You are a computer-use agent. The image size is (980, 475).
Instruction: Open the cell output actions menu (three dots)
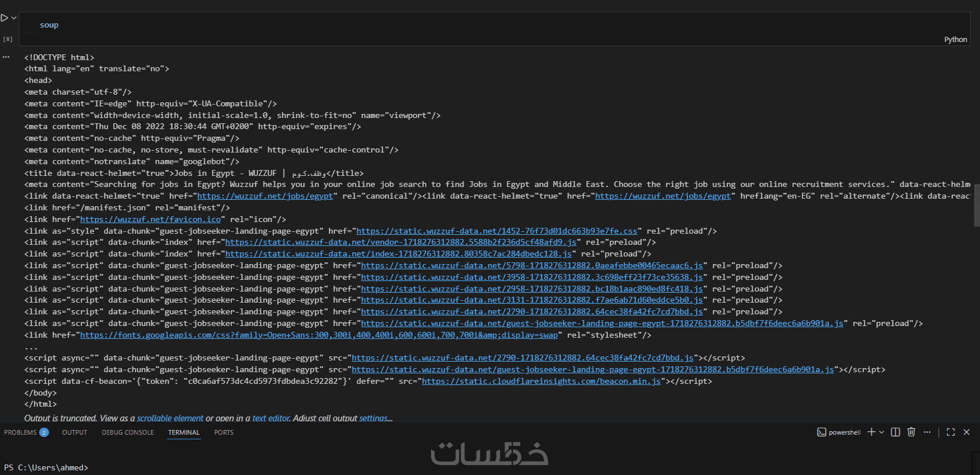coord(6,57)
